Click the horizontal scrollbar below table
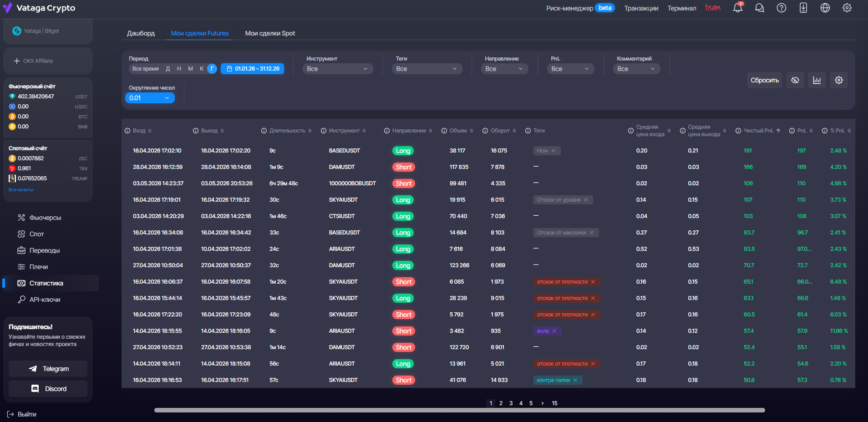868x422 pixels. 459,410
